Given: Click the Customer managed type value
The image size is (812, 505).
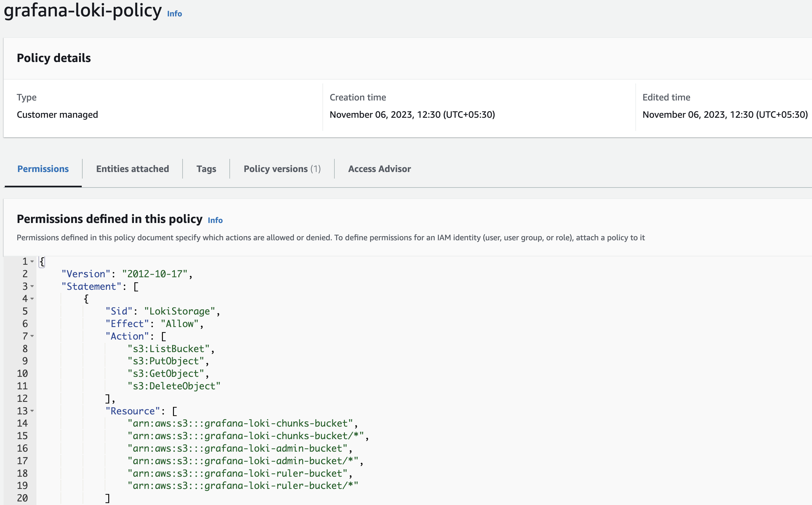Looking at the screenshot, I should pos(58,114).
